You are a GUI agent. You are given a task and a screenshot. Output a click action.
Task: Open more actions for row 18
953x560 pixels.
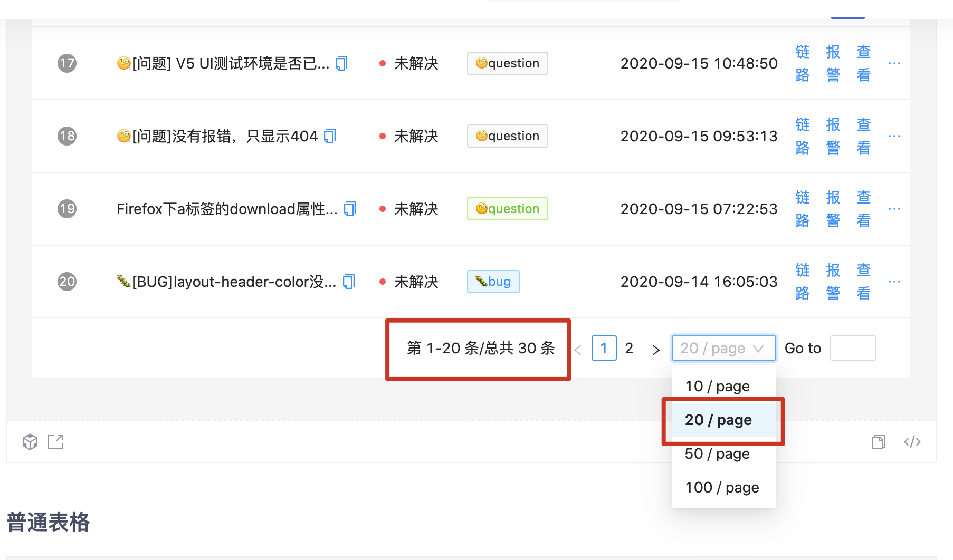[894, 136]
